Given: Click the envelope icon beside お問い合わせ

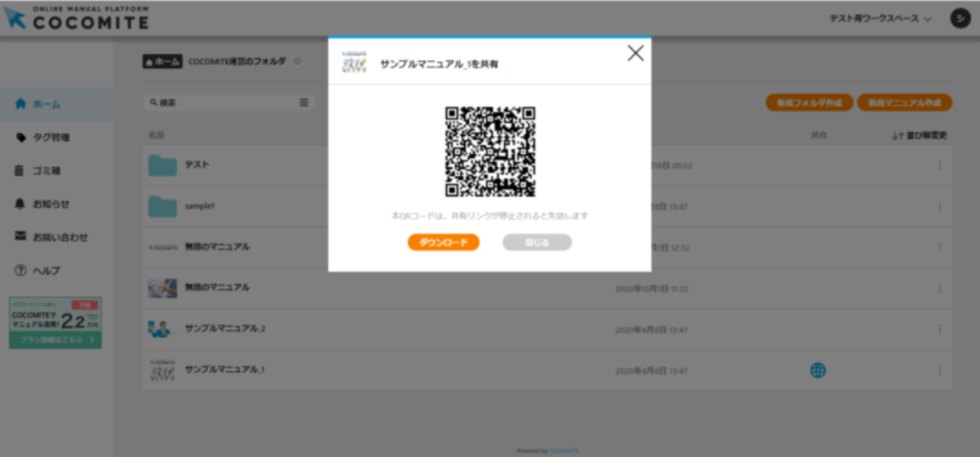Looking at the screenshot, I should pyautogui.click(x=20, y=236).
